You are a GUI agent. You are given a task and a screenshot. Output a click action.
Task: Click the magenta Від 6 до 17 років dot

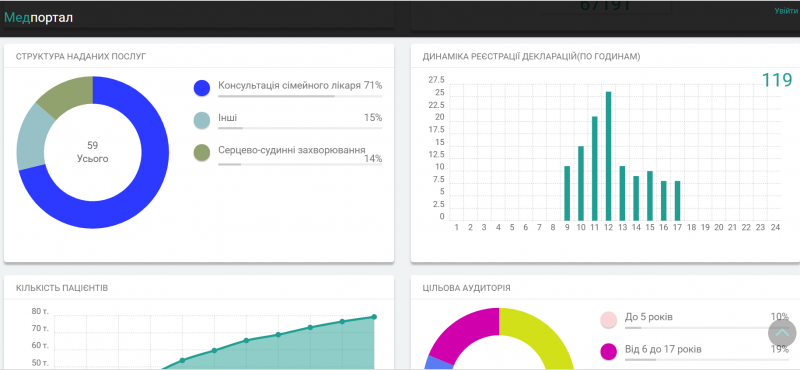click(x=609, y=352)
